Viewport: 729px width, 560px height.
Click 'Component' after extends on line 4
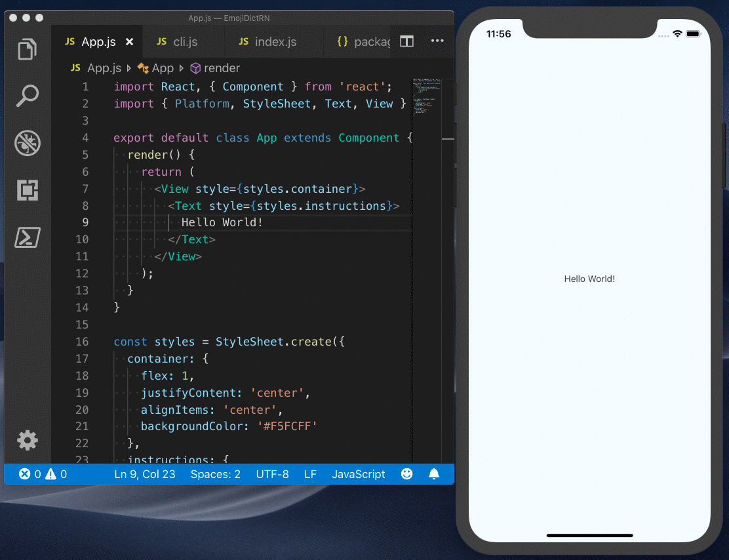click(368, 138)
